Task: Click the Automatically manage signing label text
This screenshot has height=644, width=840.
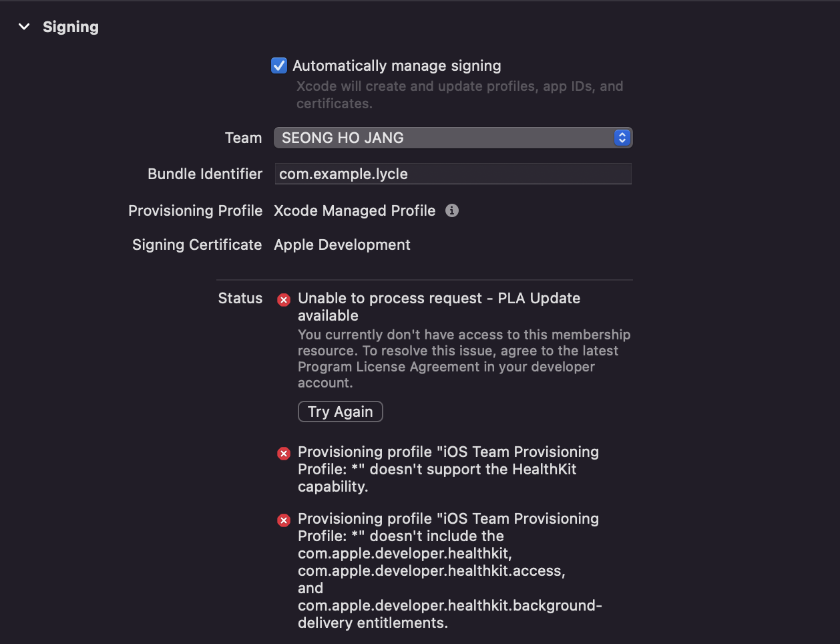Action: pyautogui.click(x=397, y=65)
